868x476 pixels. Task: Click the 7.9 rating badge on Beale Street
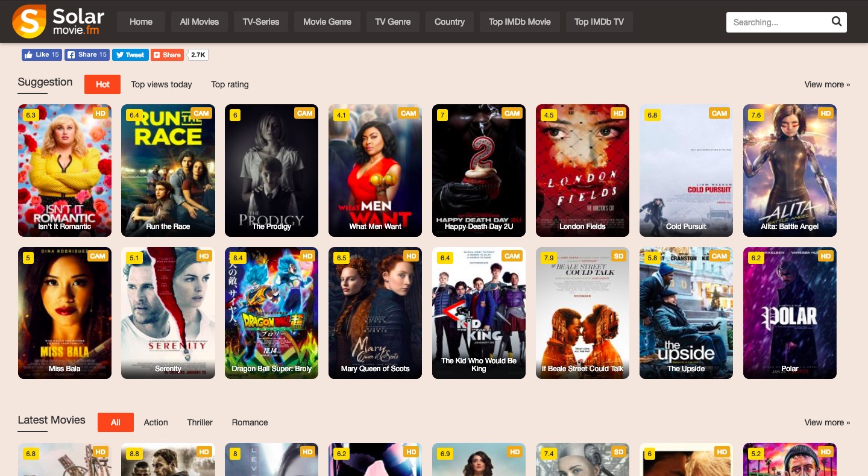[x=549, y=258]
